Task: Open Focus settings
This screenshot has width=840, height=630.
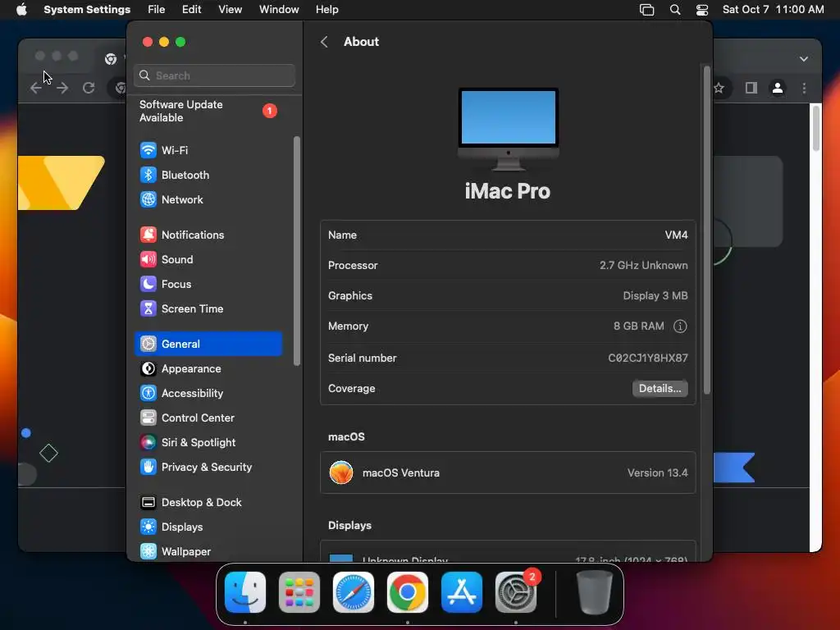Action: coord(208,284)
